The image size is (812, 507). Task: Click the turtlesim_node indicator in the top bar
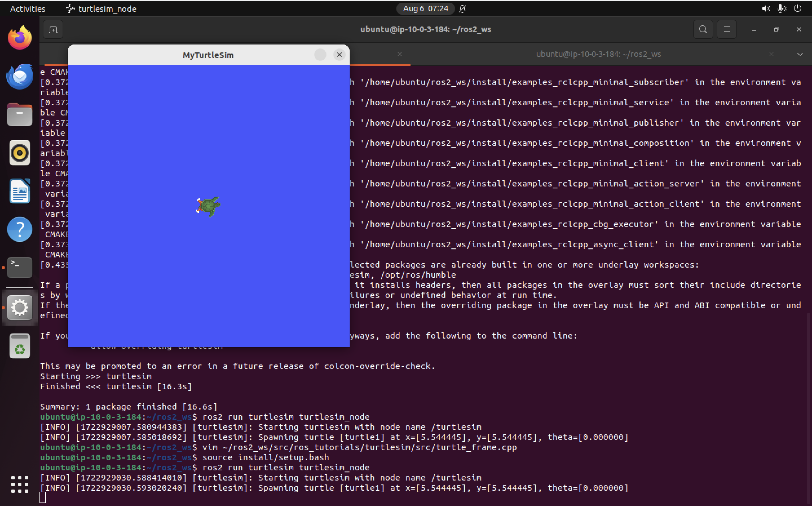101,9
